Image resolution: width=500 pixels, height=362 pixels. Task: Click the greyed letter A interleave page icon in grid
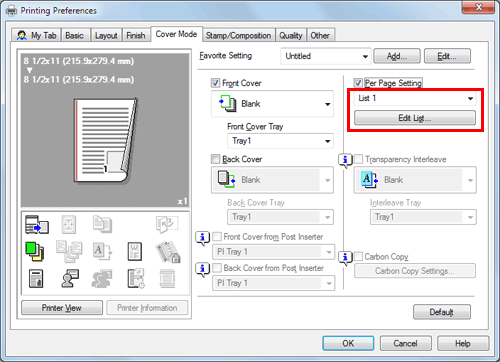coord(102,251)
